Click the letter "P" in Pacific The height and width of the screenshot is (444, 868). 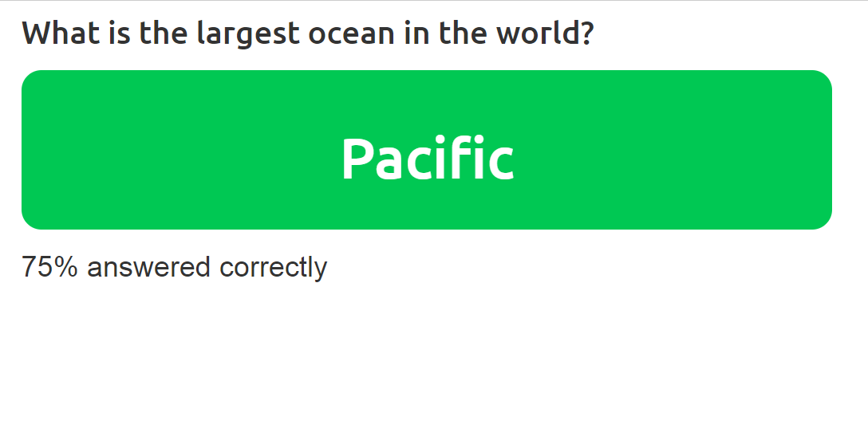(x=356, y=159)
